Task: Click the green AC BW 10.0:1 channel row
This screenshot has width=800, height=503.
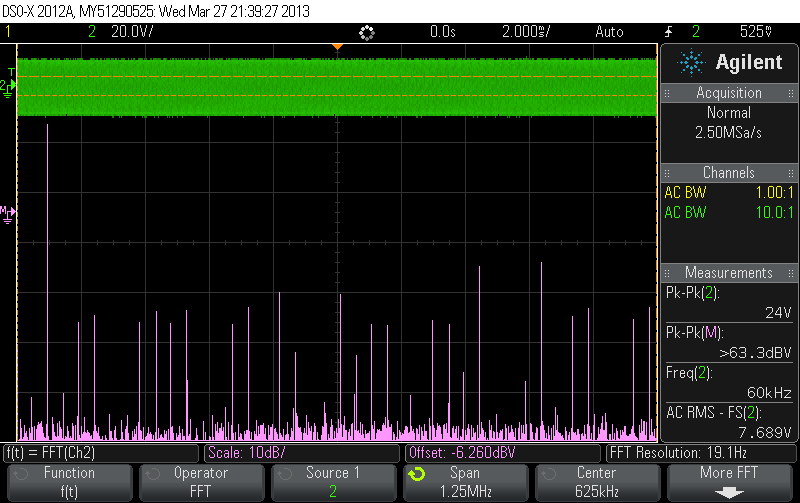Action: tap(729, 213)
